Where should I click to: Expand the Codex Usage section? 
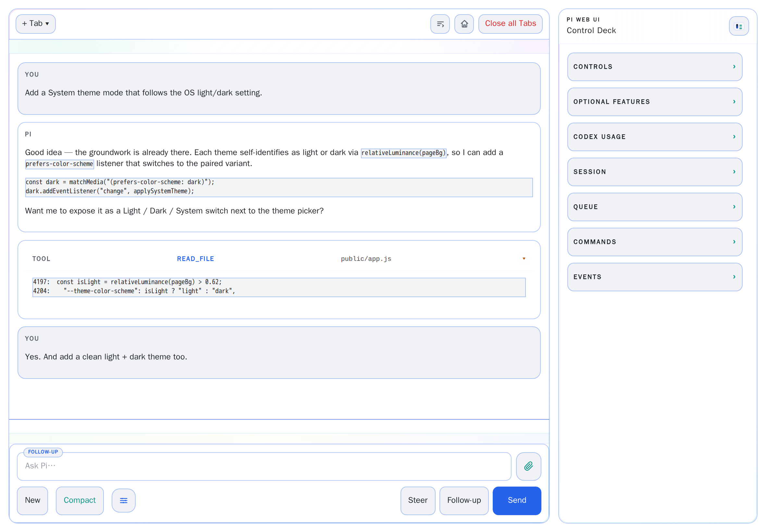coord(654,137)
